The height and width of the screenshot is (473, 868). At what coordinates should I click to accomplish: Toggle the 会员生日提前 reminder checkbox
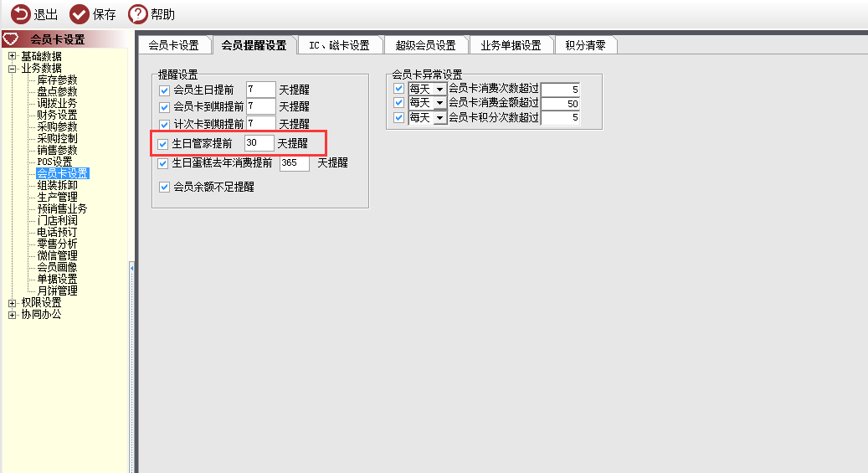[x=164, y=90]
